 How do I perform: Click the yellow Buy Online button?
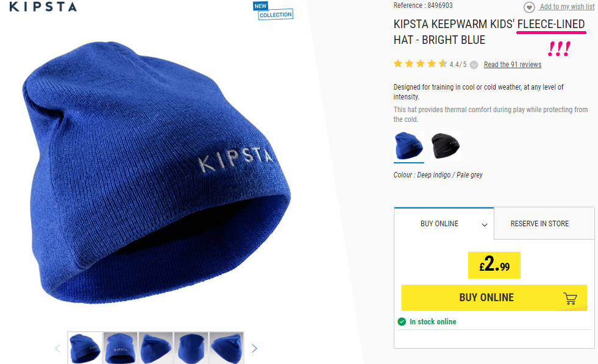[494, 298]
